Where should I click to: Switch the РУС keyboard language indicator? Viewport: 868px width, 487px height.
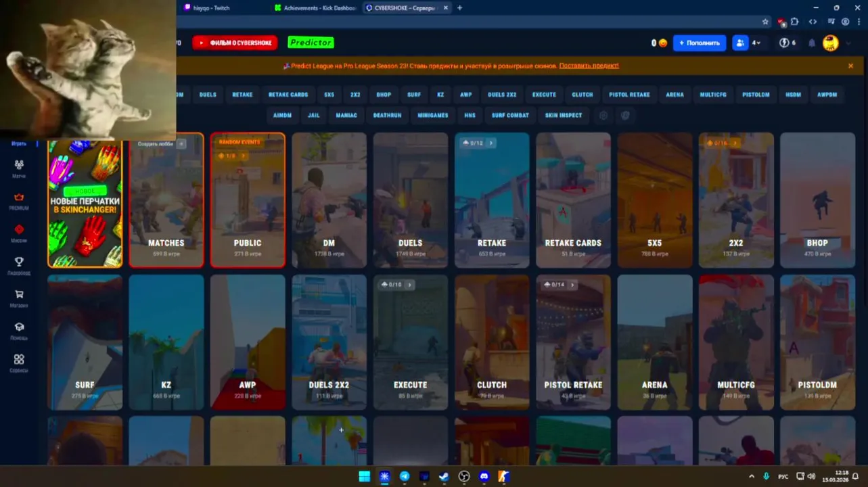click(x=783, y=476)
